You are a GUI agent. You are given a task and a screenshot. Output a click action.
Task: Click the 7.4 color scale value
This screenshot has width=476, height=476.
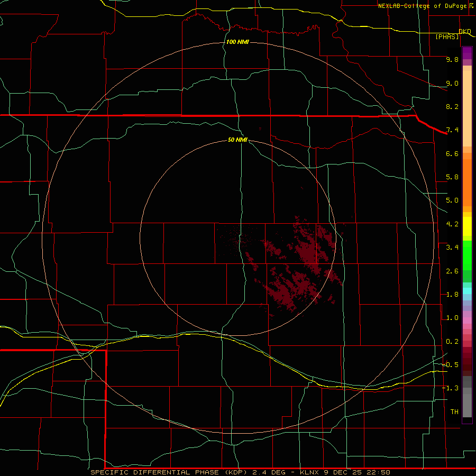click(x=452, y=130)
